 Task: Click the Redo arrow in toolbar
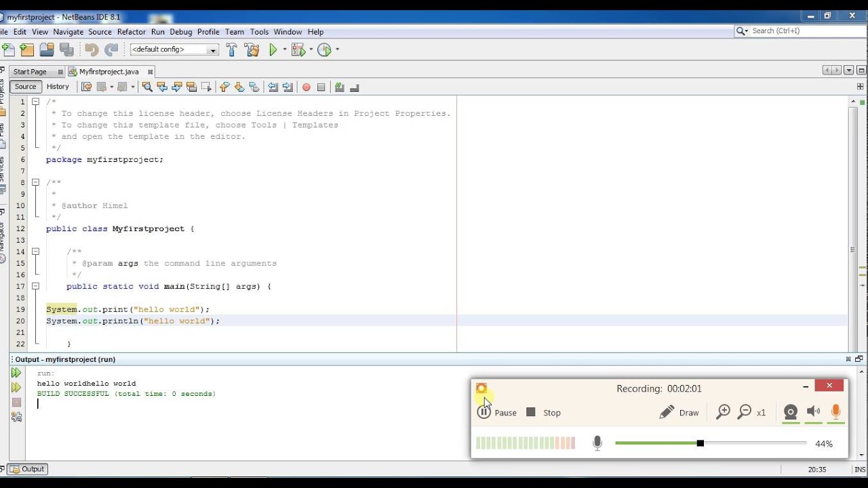111,49
